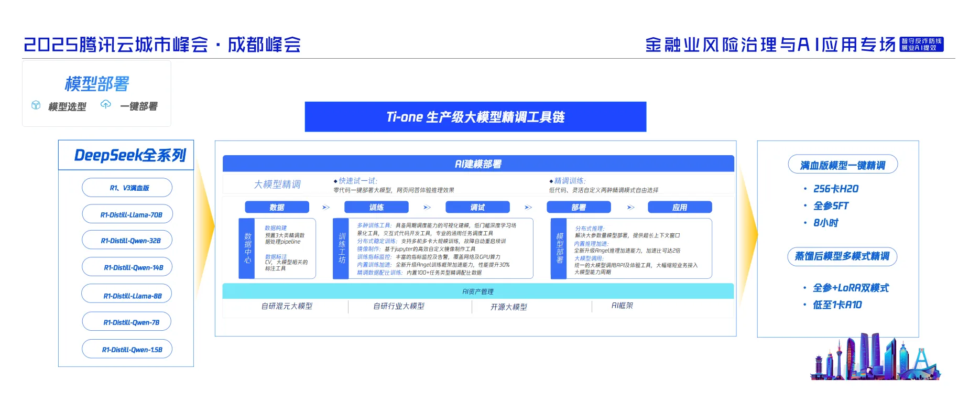Click the chevron arrows between 训练 and 调试 stages
This screenshot has height=401, width=980.
[x=427, y=208]
